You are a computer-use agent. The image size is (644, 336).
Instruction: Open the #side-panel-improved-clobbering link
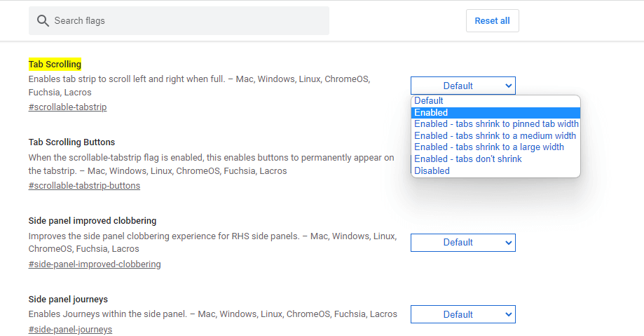(95, 264)
